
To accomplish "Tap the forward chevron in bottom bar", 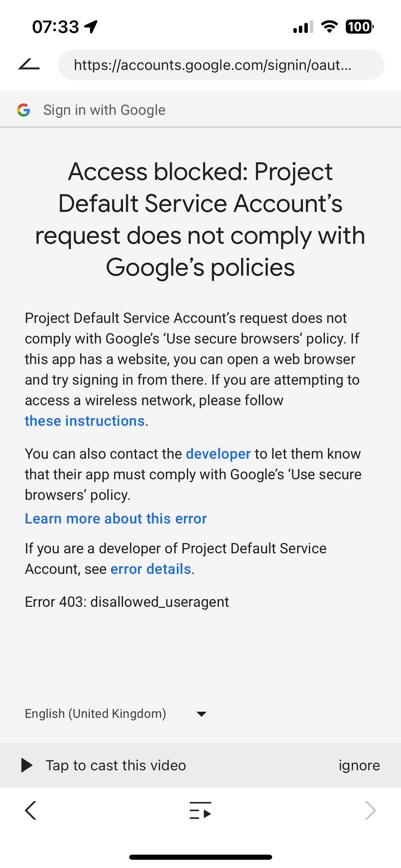I will [370, 810].
